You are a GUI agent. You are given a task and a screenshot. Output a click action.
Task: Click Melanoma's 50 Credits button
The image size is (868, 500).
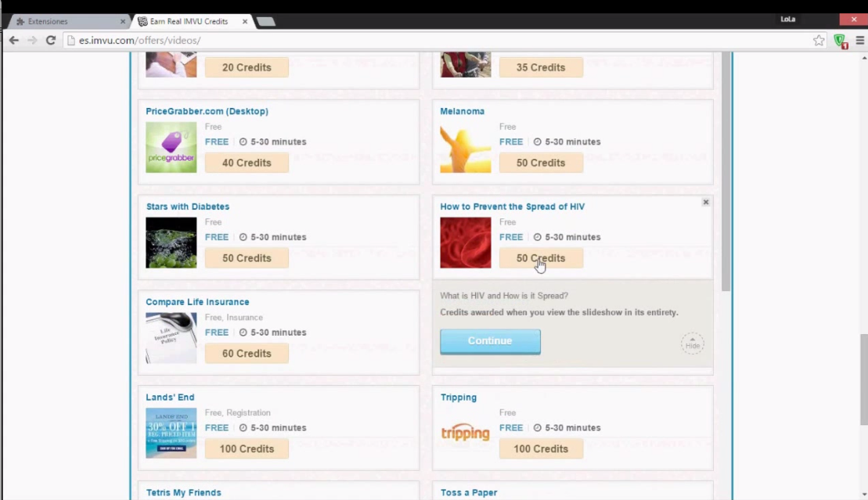click(x=541, y=163)
